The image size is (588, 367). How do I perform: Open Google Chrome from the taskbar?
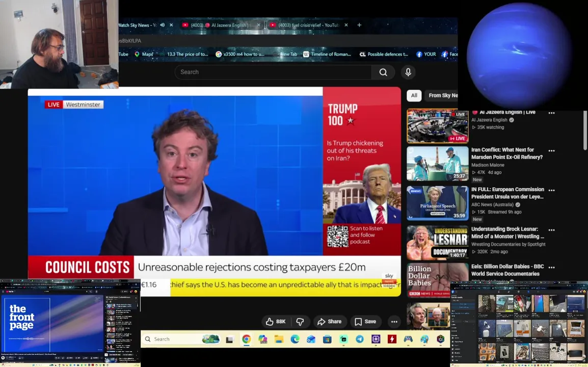pyautogui.click(x=247, y=339)
